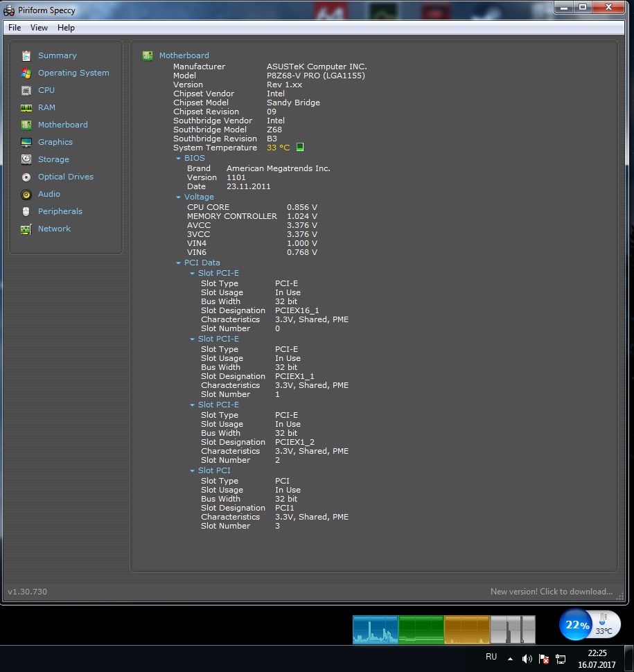The width and height of the screenshot is (634, 672).
Task: Click the Speccy title bar app icon
Action: pos(8,10)
